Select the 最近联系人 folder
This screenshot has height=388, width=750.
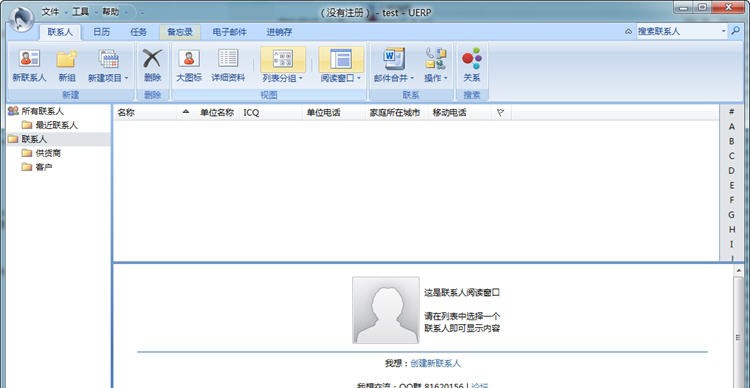[x=50, y=125]
